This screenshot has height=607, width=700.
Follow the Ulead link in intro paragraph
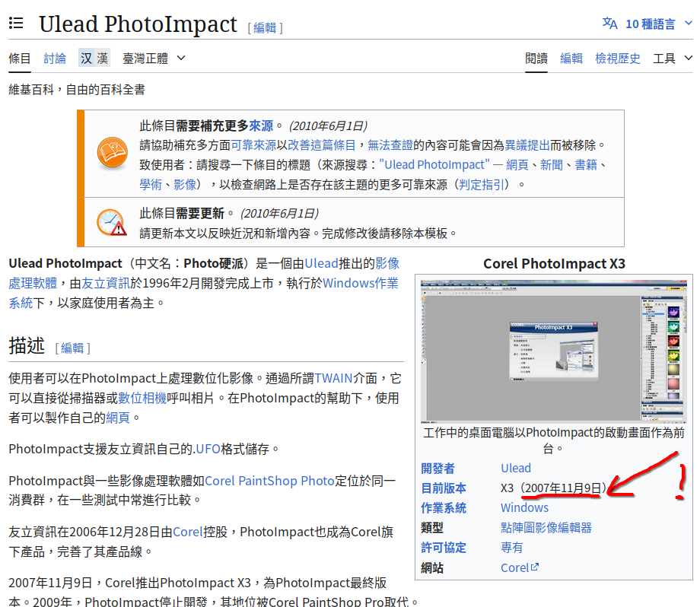pyautogui.click(x=321, y=263)
